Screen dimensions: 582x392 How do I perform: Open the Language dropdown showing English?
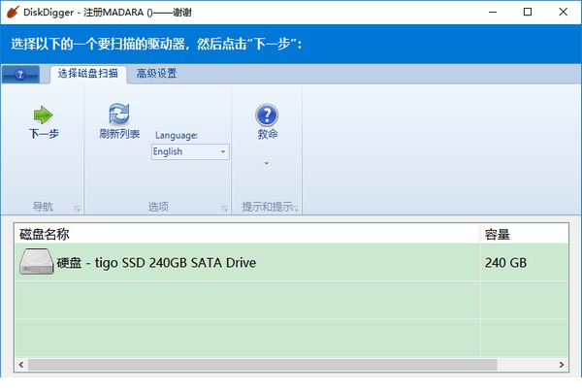click(x=190, y=151)
